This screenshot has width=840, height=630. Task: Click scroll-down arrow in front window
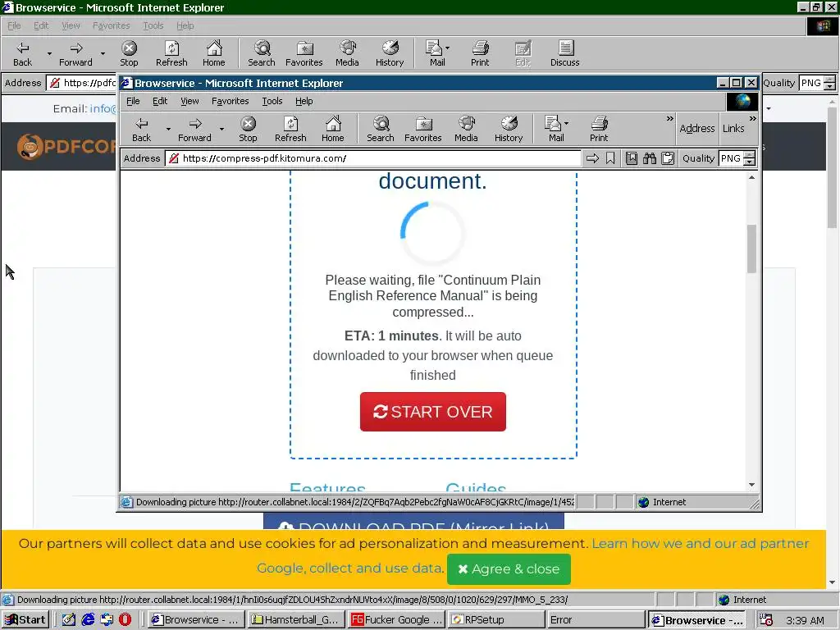[751, 485]
